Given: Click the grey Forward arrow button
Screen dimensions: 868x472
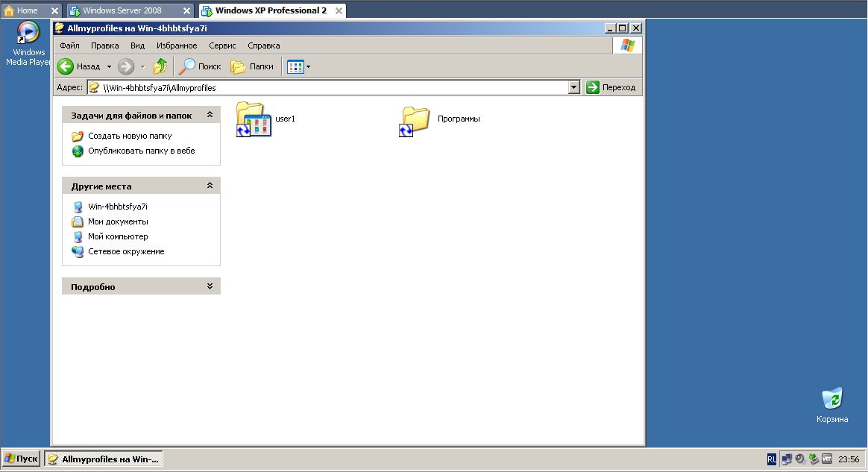Looking at the screenshot, I should pos(126,66).
